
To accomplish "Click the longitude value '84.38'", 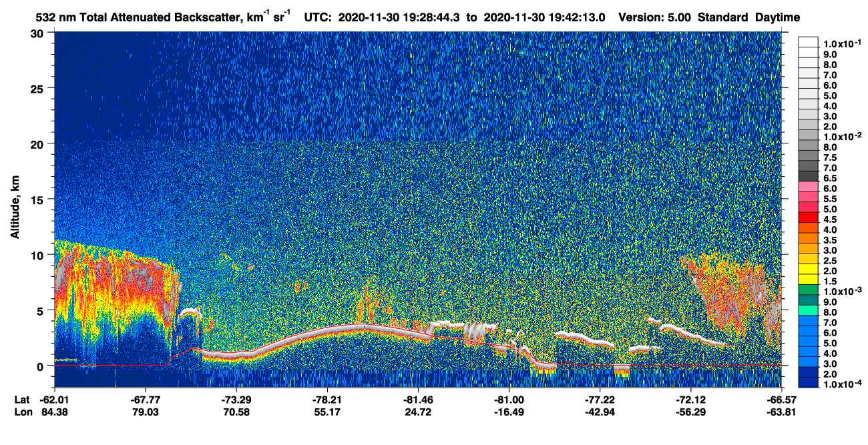I will point(54,412).
